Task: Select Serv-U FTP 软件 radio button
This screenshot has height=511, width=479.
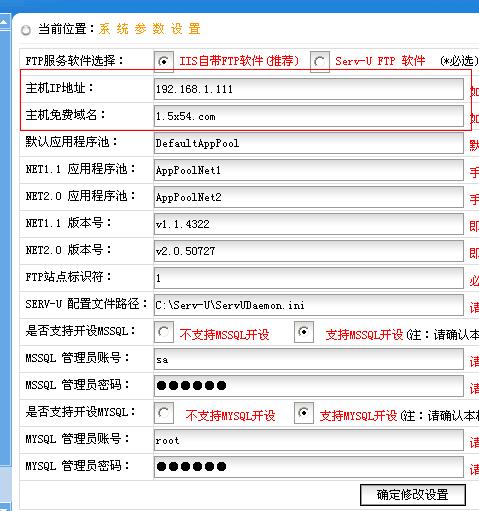Action: [320, 62]
